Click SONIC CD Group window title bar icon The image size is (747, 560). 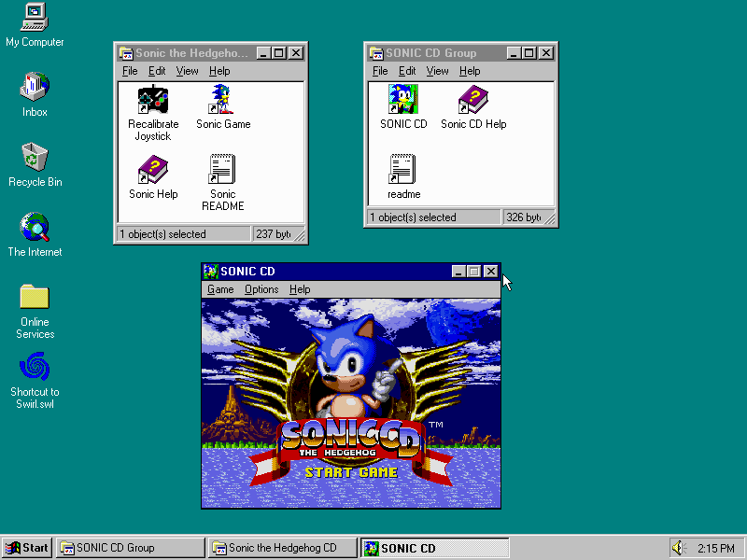tap(376, 53)
